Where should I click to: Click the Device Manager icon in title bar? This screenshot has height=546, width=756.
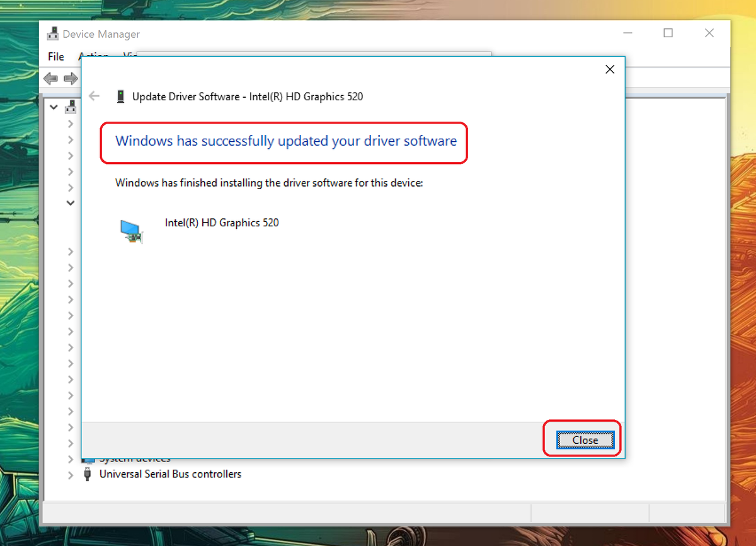pos(54,33)
